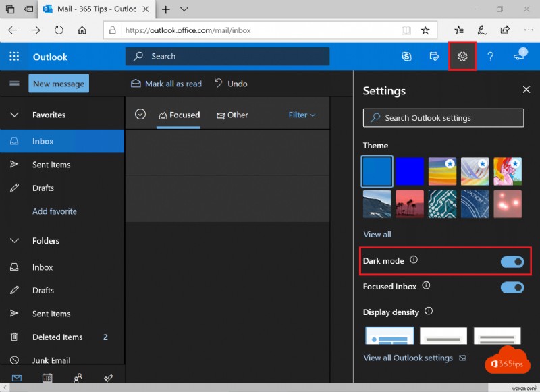Open the reading view book icon
Image resolution: width=540 pixels, height=392 pixels.
[x=406, y=30]
